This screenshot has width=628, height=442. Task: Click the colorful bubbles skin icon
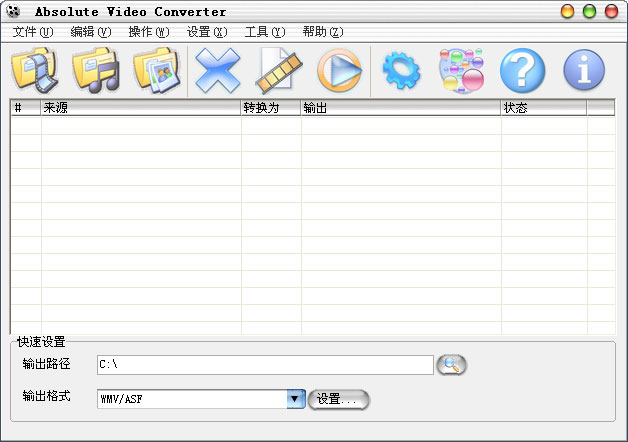click(462, 70)
